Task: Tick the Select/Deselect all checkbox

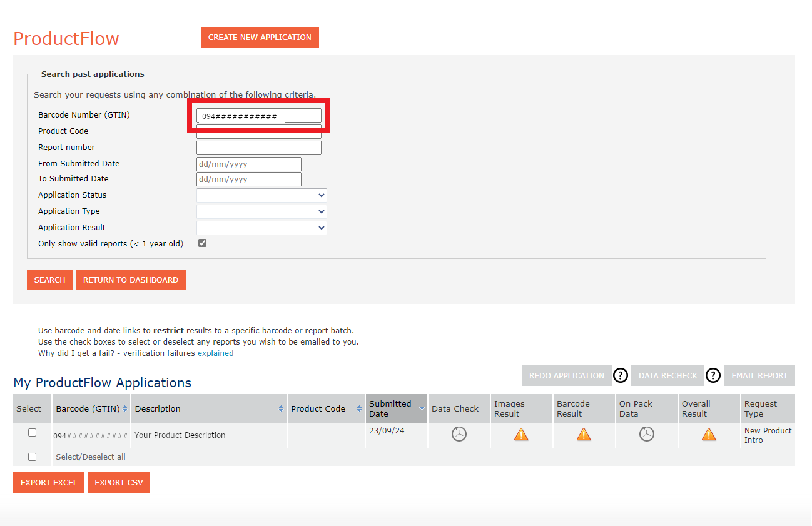Action: 33,457
